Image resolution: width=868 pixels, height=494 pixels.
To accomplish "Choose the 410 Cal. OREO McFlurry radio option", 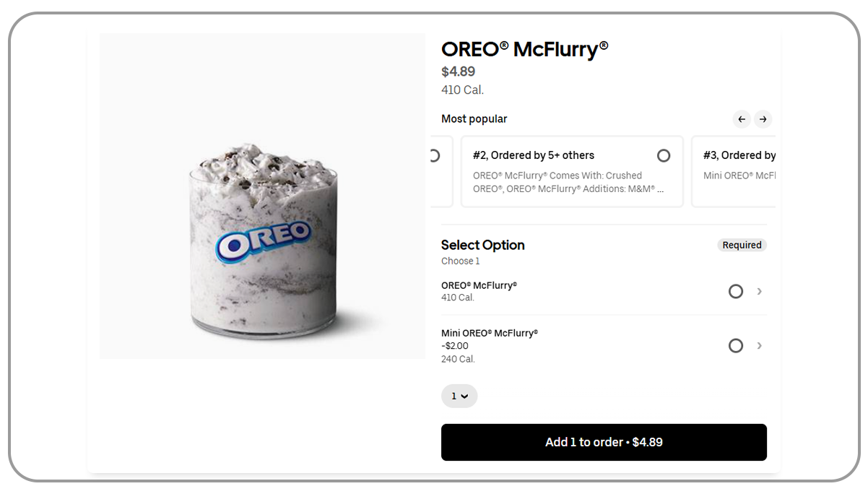I will 735,292.
